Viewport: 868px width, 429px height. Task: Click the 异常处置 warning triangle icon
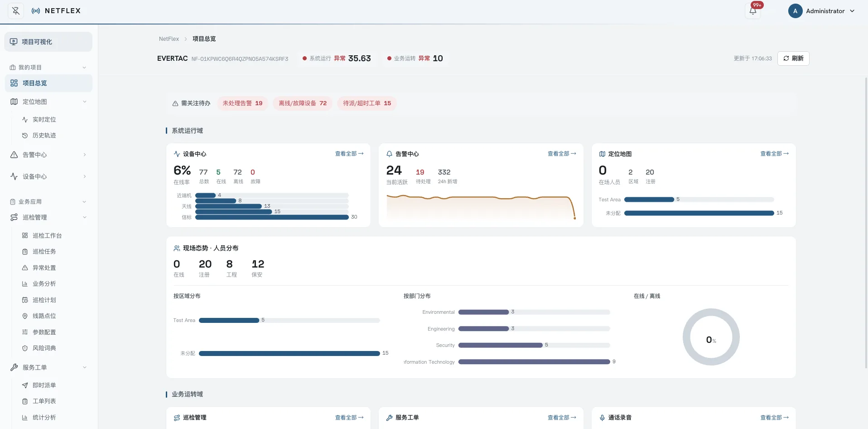point(25,268)
